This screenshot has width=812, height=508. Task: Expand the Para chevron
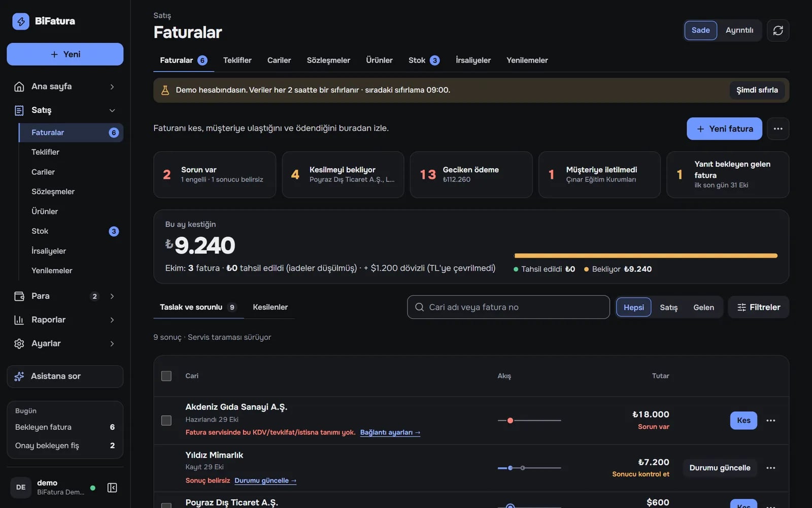[x=112, y=296]
